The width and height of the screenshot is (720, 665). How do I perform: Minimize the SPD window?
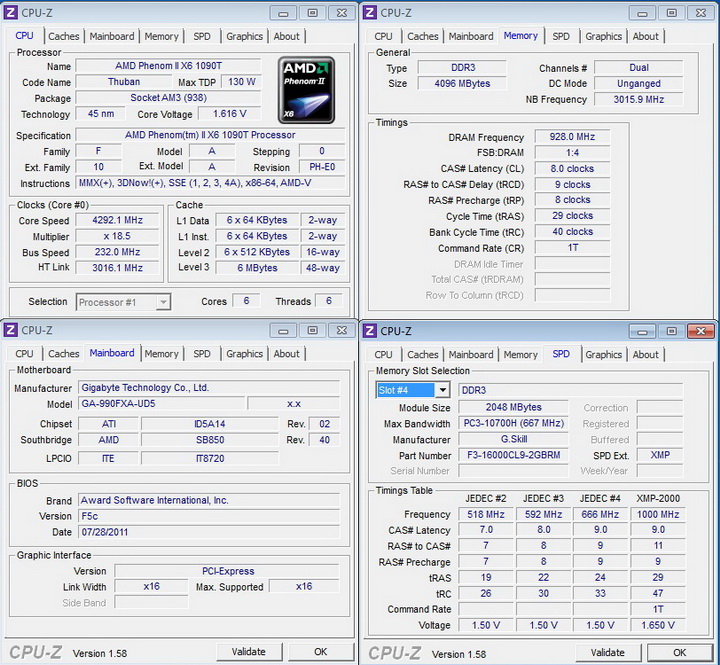[642, 331]
